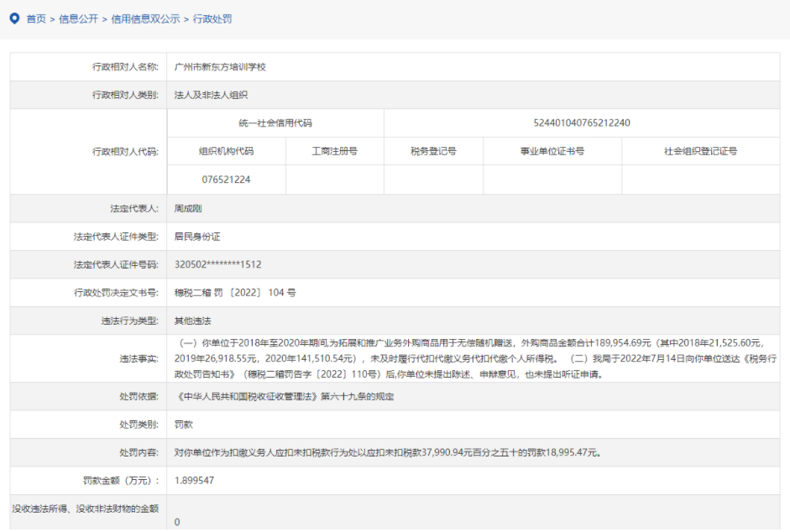Select penalty type value 罚款

click(x=184, y=425)
